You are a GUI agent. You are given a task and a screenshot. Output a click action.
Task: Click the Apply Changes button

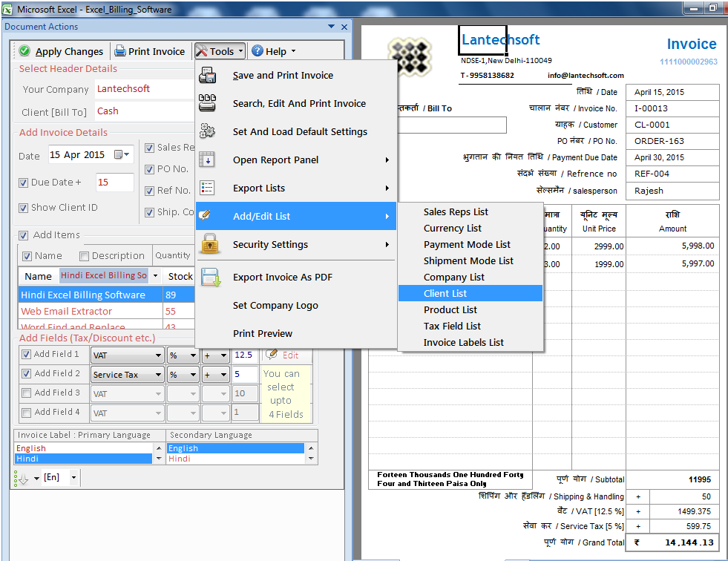coord(62,51)
